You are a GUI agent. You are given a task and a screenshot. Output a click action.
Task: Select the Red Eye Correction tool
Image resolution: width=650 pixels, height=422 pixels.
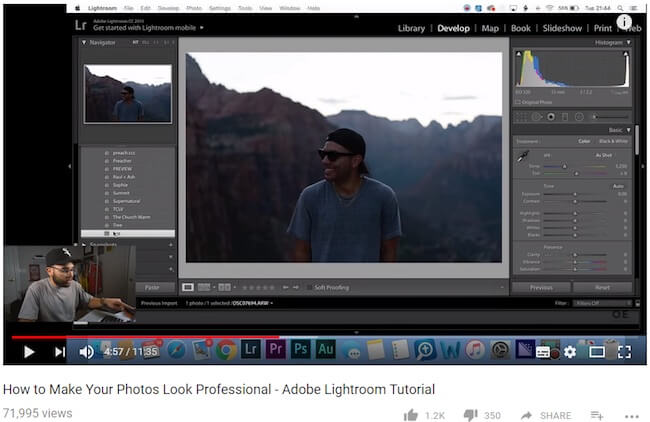click(551, 117)
